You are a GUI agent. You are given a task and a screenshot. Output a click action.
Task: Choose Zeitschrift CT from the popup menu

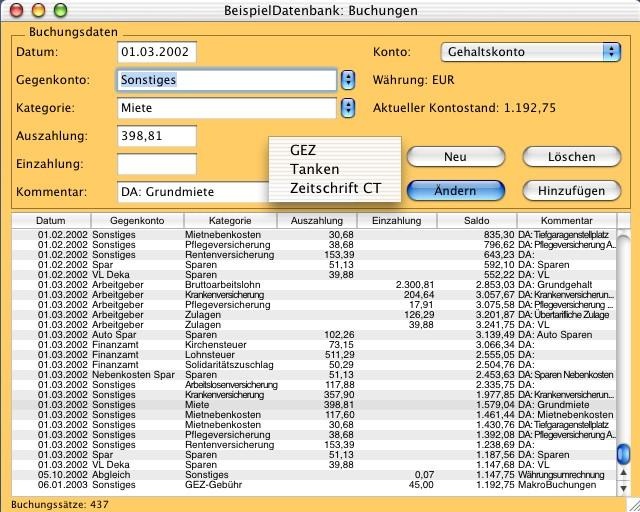click(335, 188)
